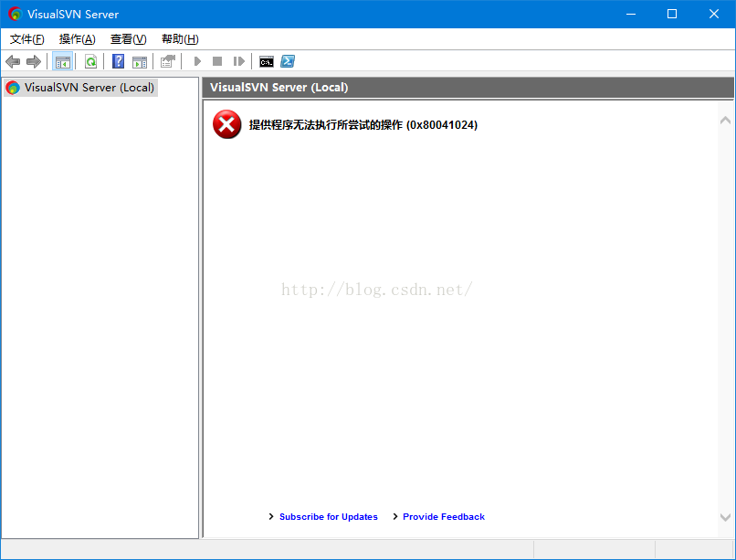This screenshot has width=736, height=560.
Task: Toggle the show/hide action pane icon
Action: pos(140,61)
